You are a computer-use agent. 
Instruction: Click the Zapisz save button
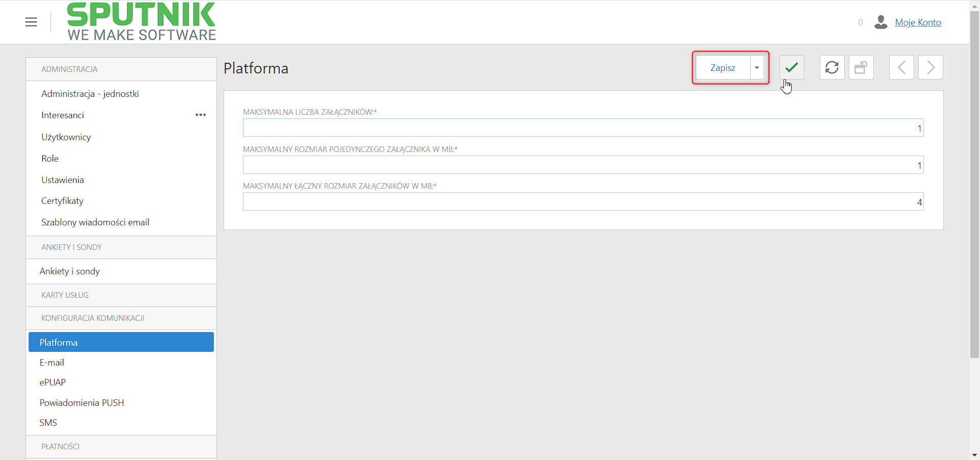723,67
